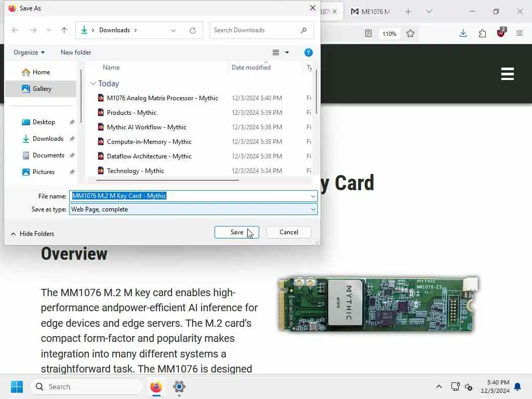Image resolution: width=532 pixels, height=399 pixels.
Task: Select Gallery in navigation pane
Action: 41,88
